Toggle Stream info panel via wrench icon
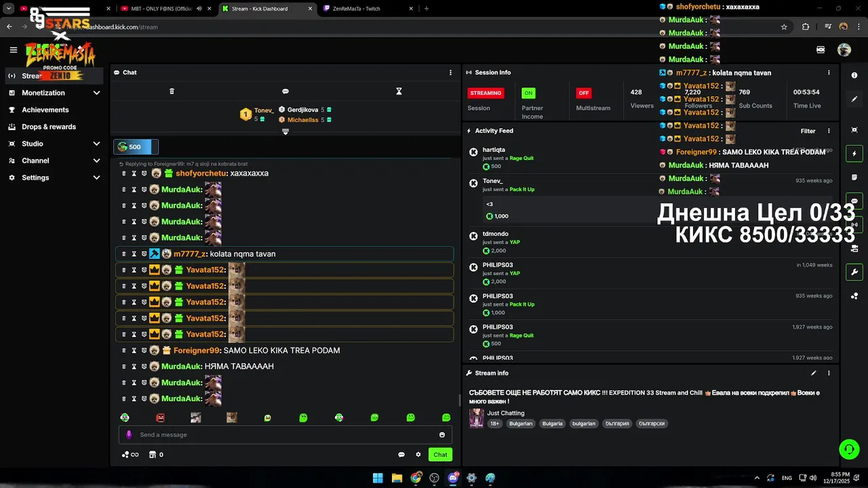 854,272
